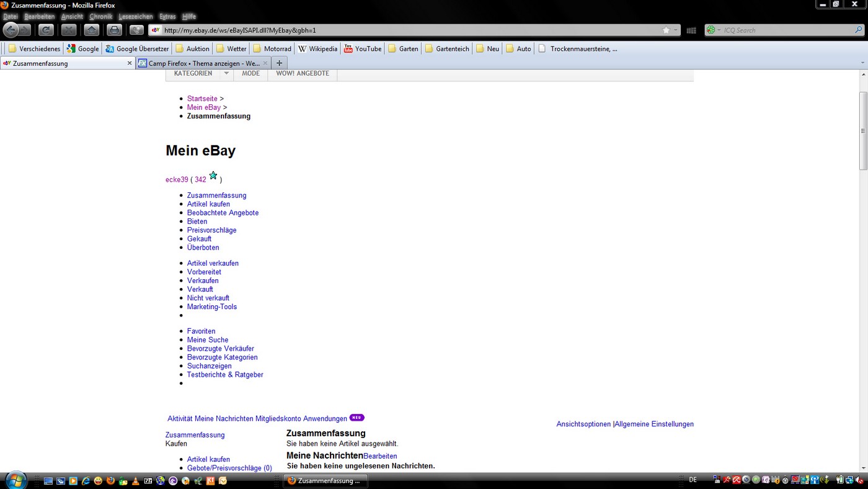Viewport: 868px width, 489px height.
Task: Open the Extras menu
Action: pos(167,17)
